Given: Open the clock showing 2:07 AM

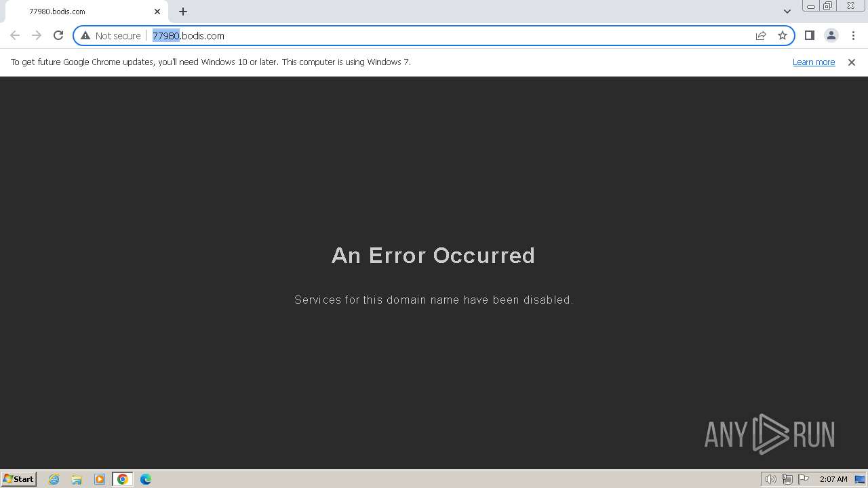Looking at the screenshot, I should [x=833, y=479].
